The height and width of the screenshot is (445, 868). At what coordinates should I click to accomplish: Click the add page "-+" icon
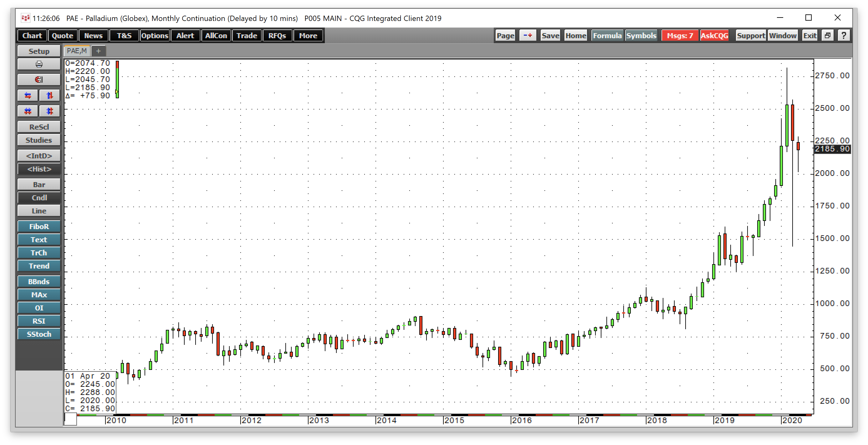click(x=527, y=35)
